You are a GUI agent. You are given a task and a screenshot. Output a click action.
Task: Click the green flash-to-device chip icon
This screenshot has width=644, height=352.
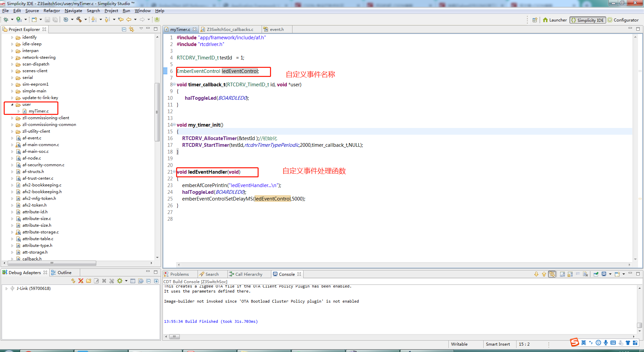click(x=157, y=20)
